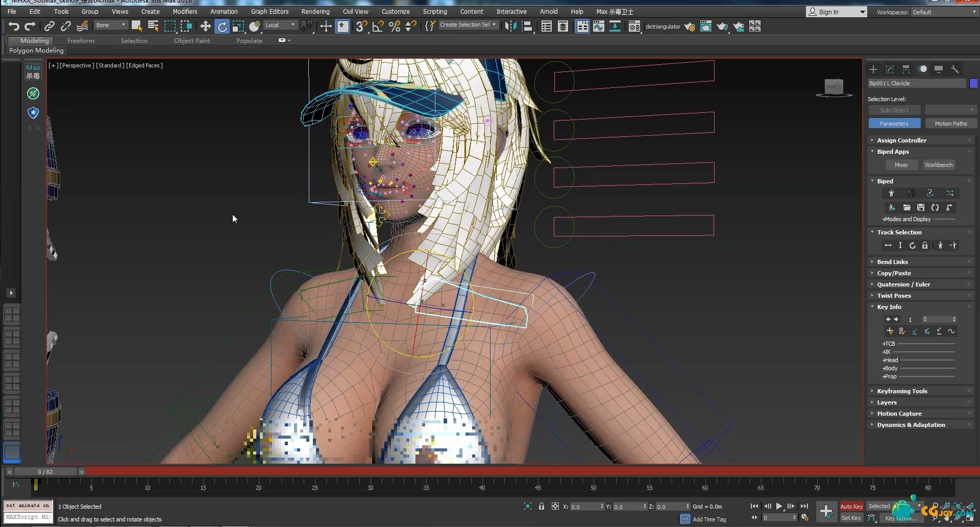This screenshot has height=527, width=980.
Task: Toggle Auto Key animation mode
Action: [851, 507]
